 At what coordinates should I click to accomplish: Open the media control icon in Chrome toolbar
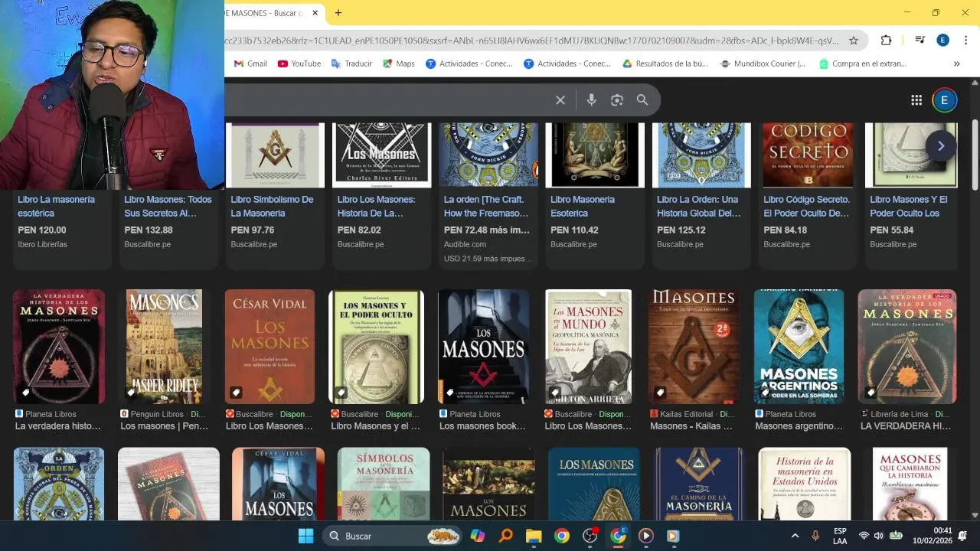[920, 41]
